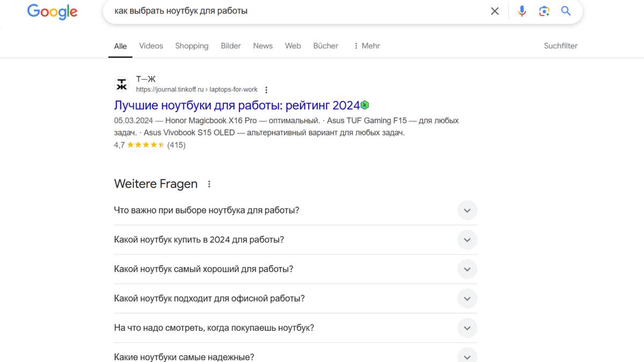Image resolution: width=644 pixels, height=362 pixels.
Task: Expand question Какие ноутбуки самые надежные
Action: [x=296, y=354]
